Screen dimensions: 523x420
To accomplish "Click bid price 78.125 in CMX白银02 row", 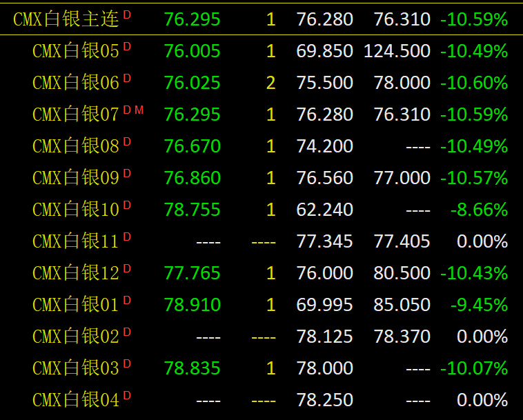I will tap(324, 337).
